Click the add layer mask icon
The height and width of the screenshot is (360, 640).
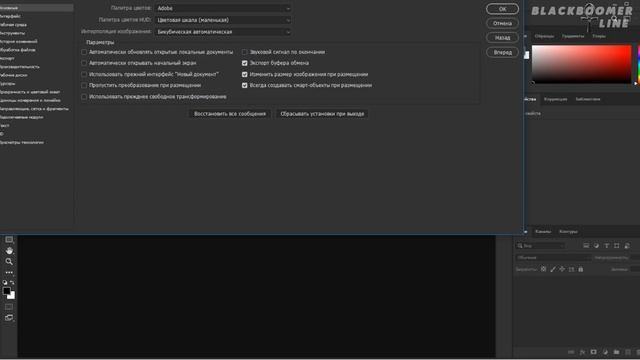pos(593,352)
